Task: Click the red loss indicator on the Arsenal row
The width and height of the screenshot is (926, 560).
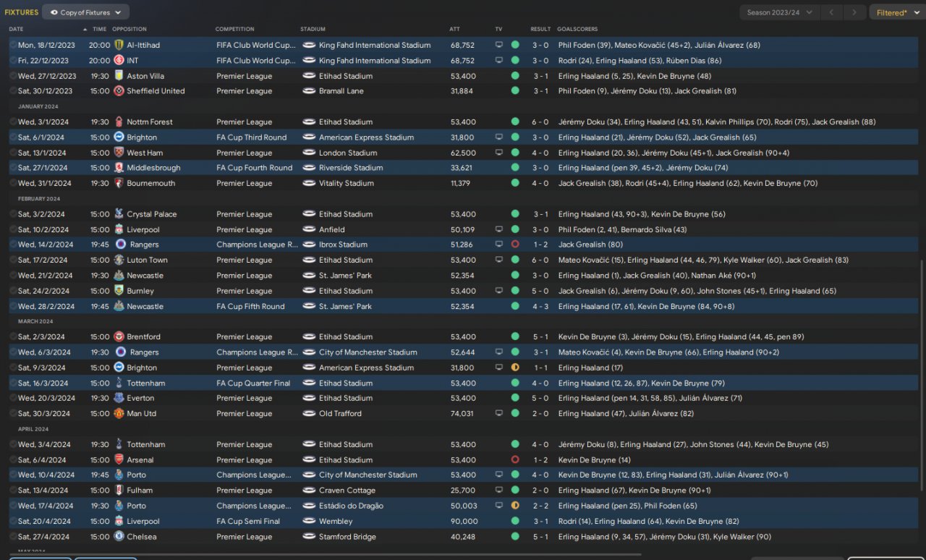Action: coord(515,460)
